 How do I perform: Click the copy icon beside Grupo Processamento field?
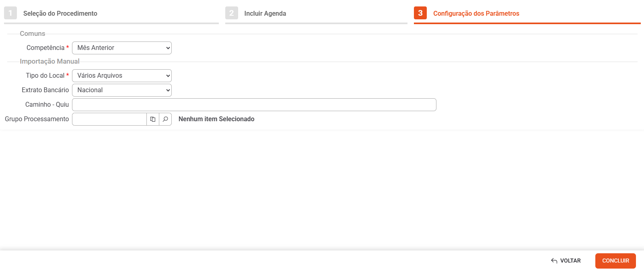[x=153, y=119]
